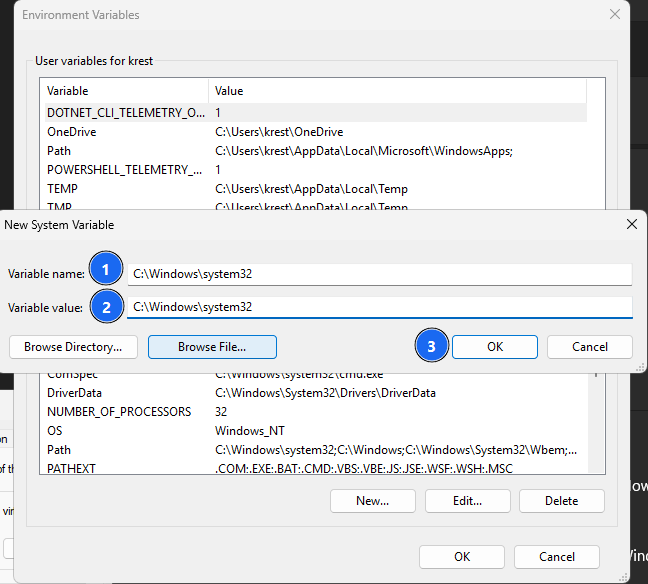Viewport: 648px width, 584px height.
Task: Cancel the New System Variable dialog
Action: click(589, 347)
